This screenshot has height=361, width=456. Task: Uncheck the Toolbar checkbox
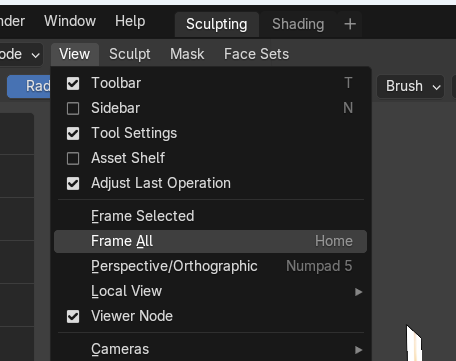pyautogui.click(x=73, y=83)
